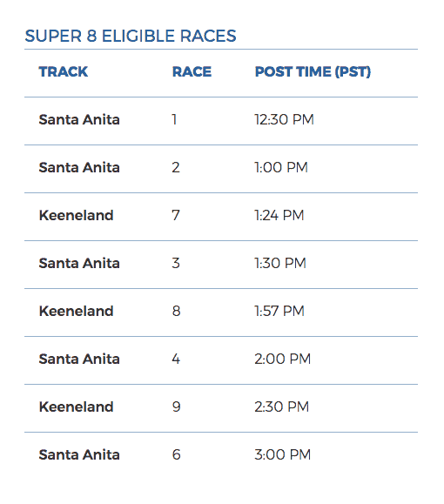Select the 2:30 PM post time

[282, 407]
